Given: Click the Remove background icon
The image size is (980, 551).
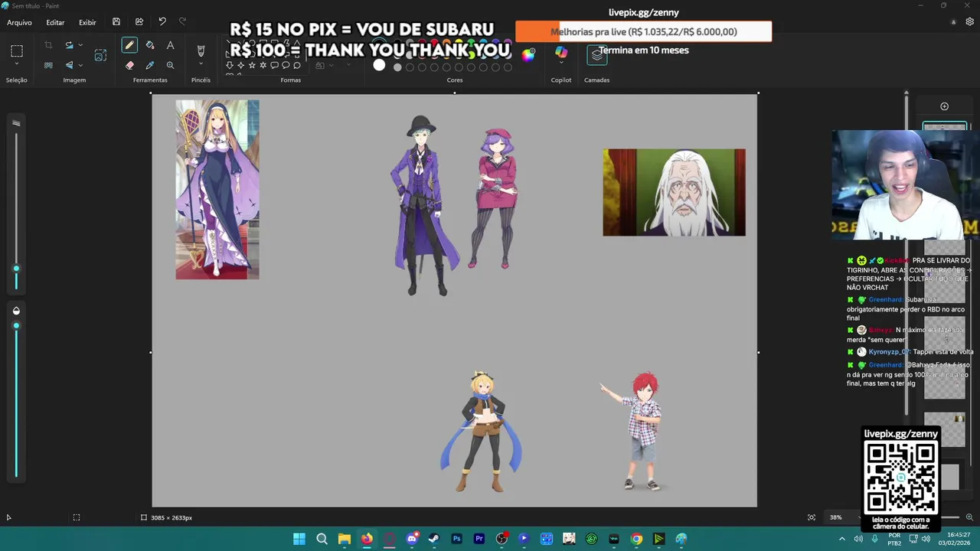Looking at the screenshot, I should click(x=48, y=66).
